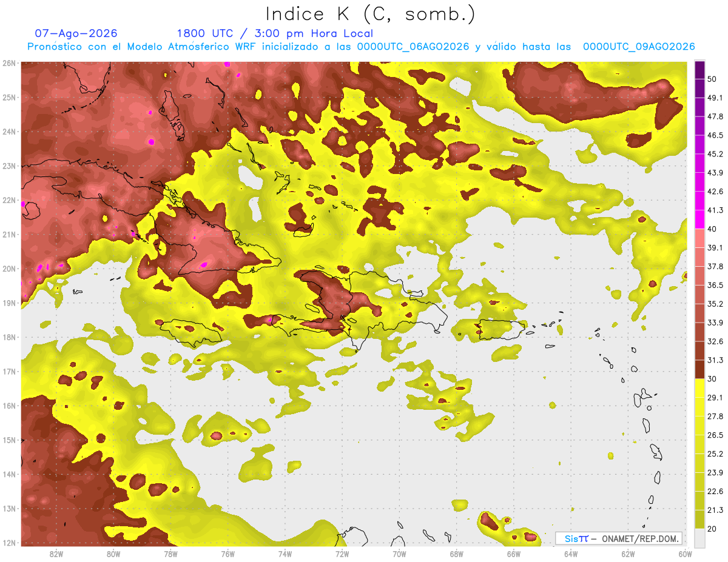The height and width of the screenshot is (562, 728).
Task: Click the longitude label "76W"
Action: click(x=228, y=554)
